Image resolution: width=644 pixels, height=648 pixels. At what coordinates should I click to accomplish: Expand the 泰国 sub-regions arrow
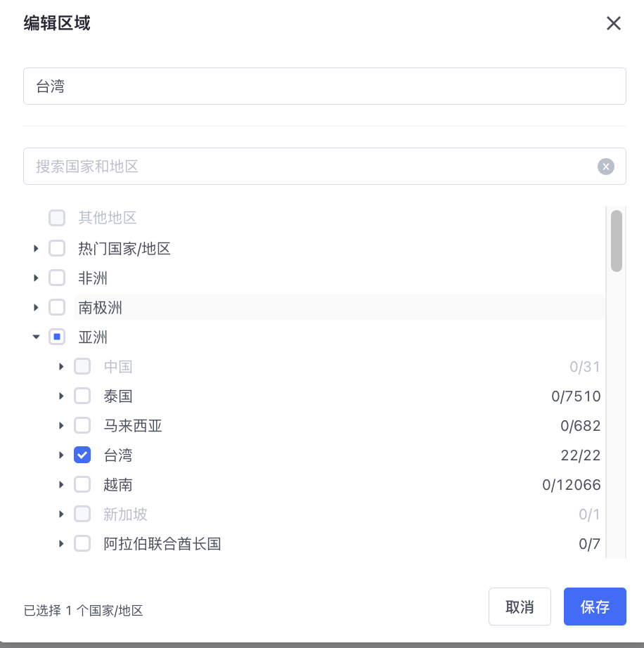tap(61, 396)
